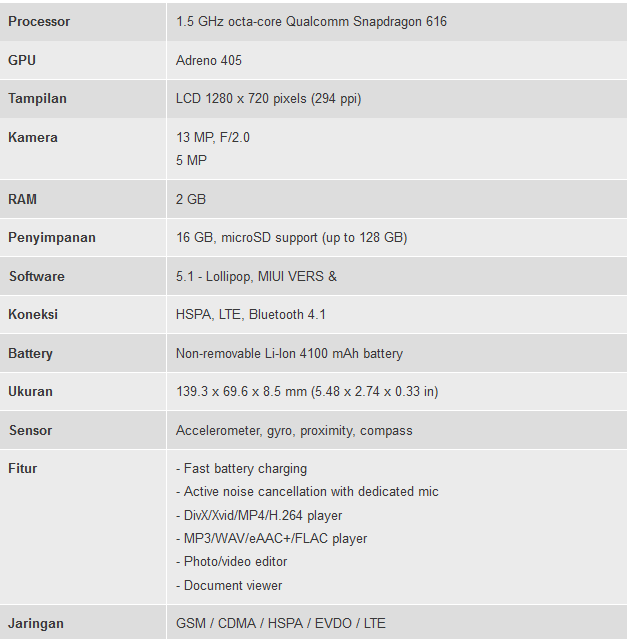
Task: Click the Ukuran dimensions value
Action: coord(307,392)
